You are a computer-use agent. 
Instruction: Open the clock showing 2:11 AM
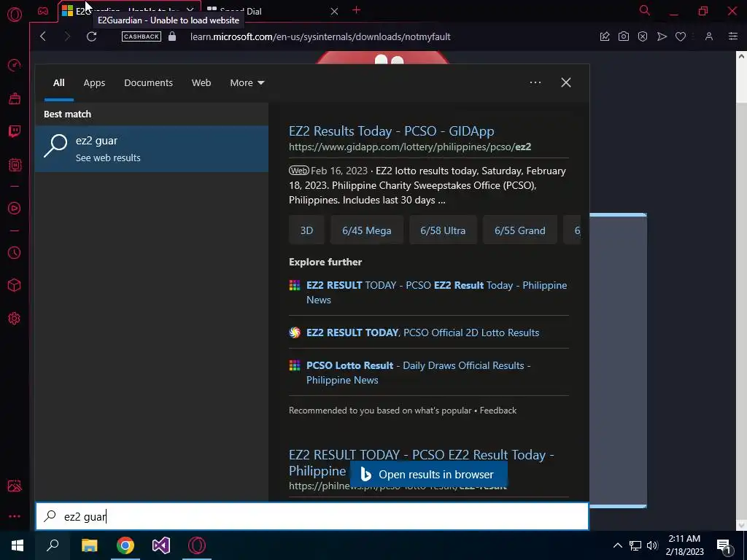pos(684,545)
